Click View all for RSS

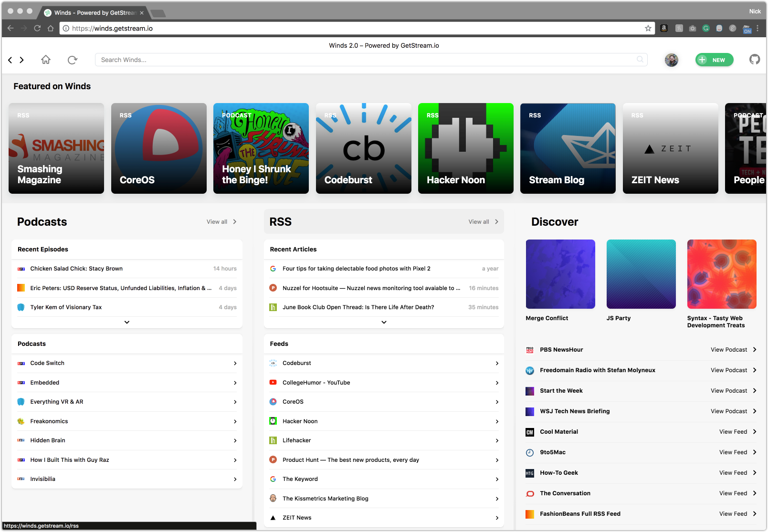pos(483,222)
